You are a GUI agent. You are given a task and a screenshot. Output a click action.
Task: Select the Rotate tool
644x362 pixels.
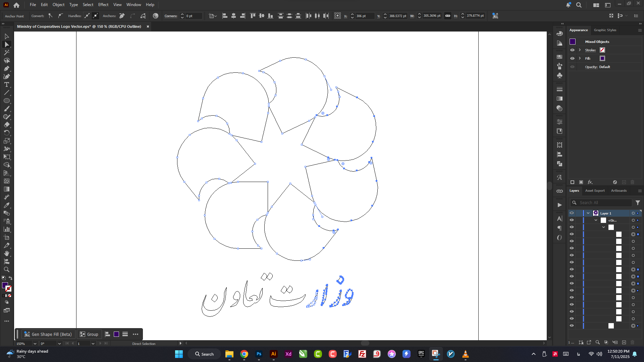coord(7,133)
